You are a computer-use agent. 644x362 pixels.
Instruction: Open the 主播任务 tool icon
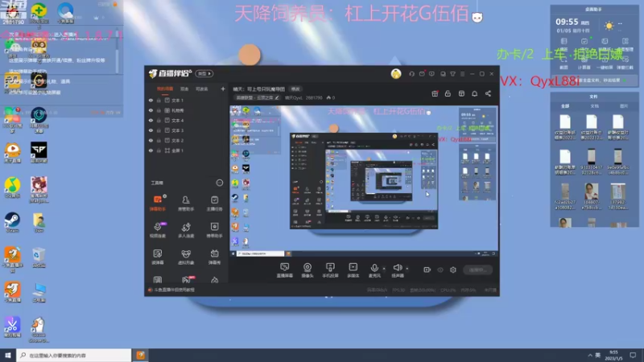(x=214, y=204)
